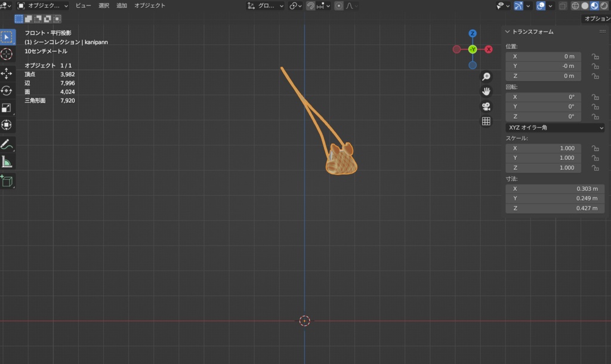Toggle snapping magnet button
611x364 pixels.
[x=310, y=6]
